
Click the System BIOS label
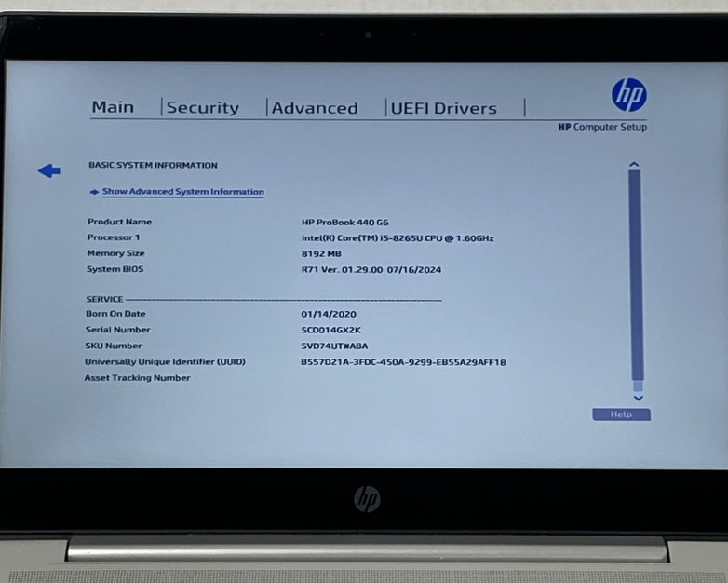tap(115, 269)
